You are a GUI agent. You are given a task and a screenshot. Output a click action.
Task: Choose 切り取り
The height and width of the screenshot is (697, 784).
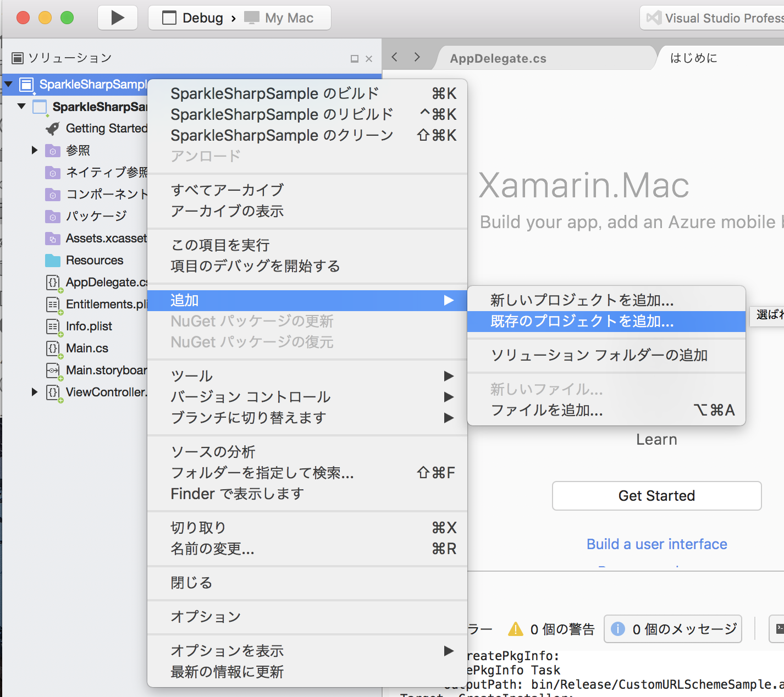pos(307,528)
